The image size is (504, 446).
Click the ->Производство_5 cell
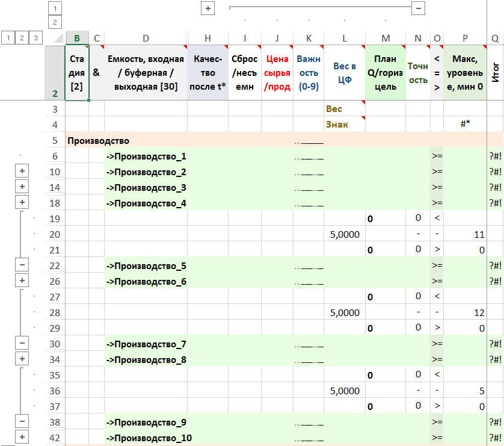146,265
